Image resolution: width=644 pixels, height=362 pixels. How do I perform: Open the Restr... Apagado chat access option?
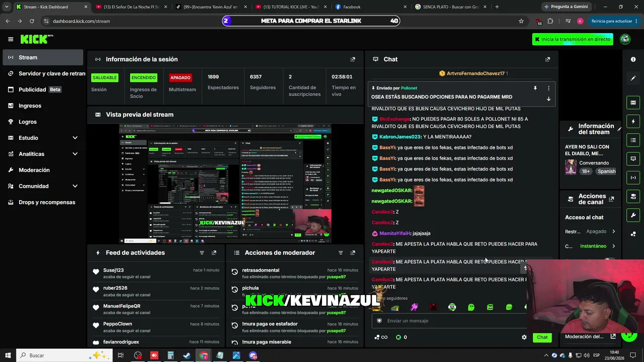[590, 232]
